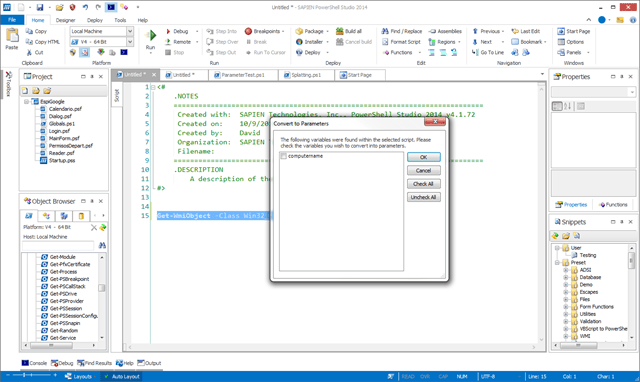Check the computername checkbox
The height and width of the screenshot is (382, 640).
point(284,156)
